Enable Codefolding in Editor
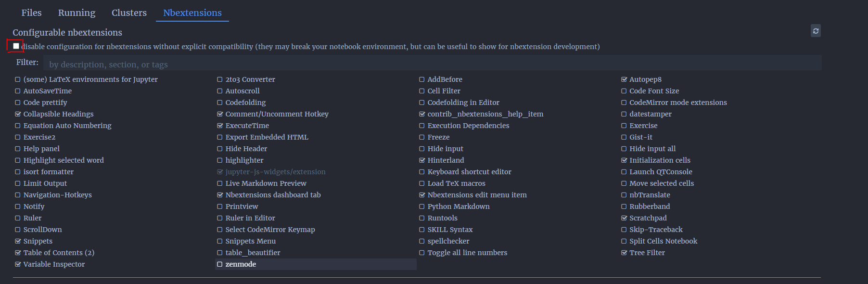The image size is (868, 284). pos(422,103)
